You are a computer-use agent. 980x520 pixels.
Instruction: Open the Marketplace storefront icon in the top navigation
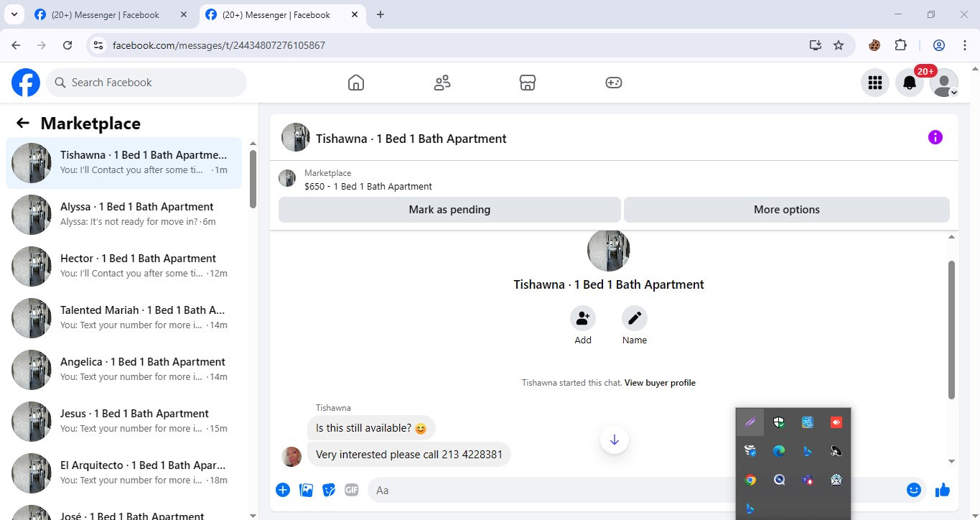click(x=528, y=83)
